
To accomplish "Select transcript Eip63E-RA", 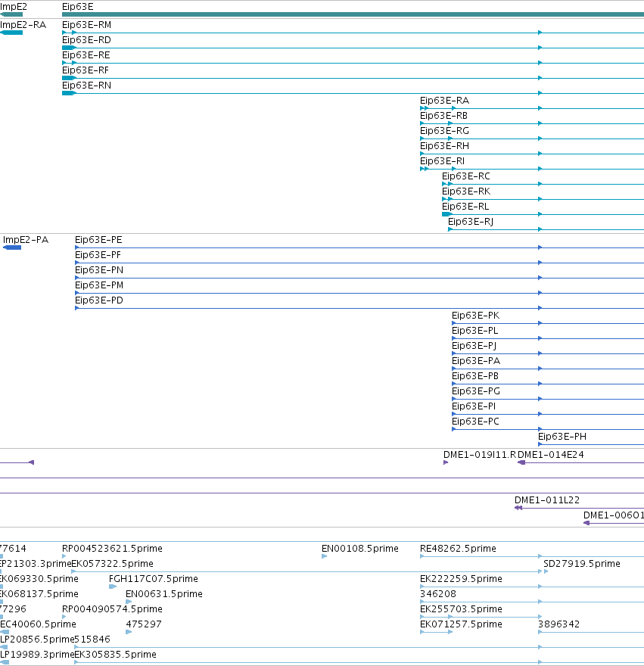I will coord(444,101).
